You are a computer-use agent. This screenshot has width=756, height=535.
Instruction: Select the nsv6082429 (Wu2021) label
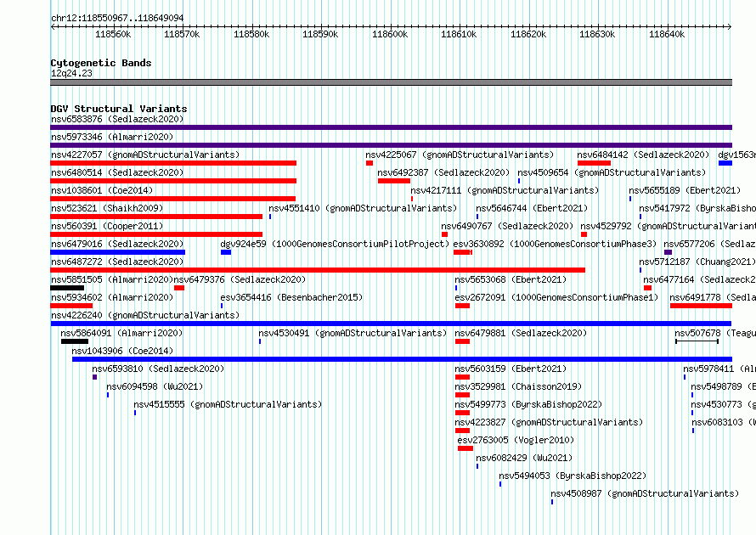pos(524,458)
